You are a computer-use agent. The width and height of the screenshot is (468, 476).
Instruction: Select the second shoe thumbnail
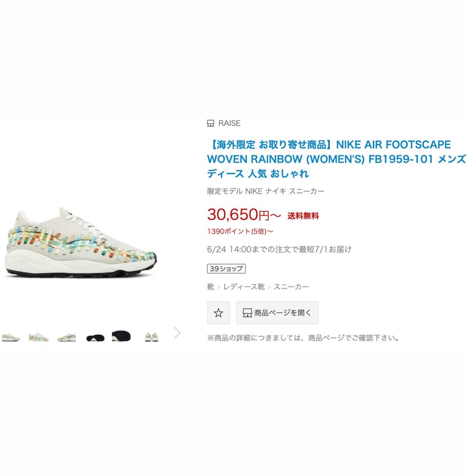pyautogui.click(x=39, y=337)
